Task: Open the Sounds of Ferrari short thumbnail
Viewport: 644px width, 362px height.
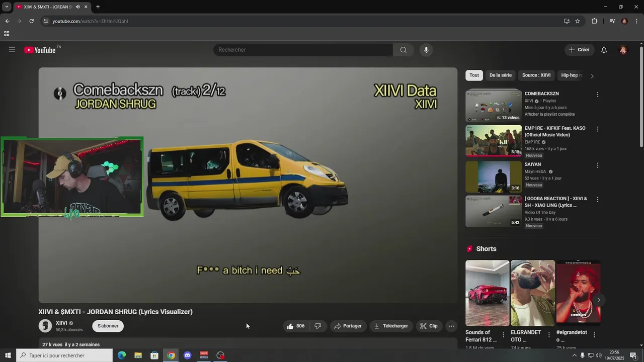Action: (487, 293)
